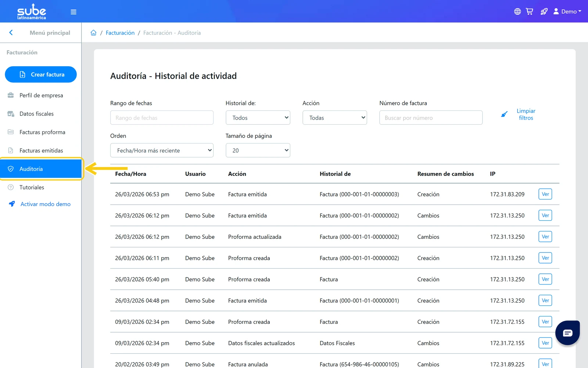Open the Facturación breadcrumb link
This screenshot has width=588, height=368.
pyautogui.click(x=120, y=33)
